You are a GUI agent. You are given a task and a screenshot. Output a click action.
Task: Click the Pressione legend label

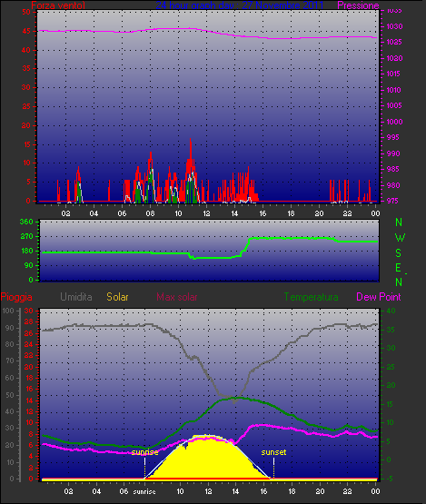358,5
